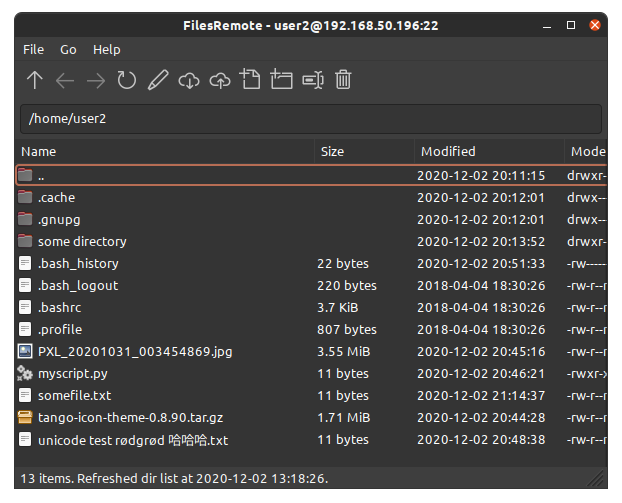Click folder icon of some directory
622x503 pixels.
25,241
